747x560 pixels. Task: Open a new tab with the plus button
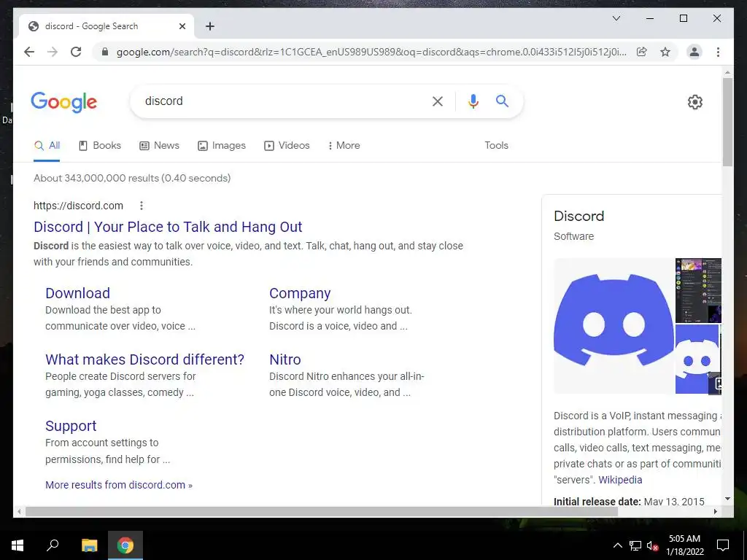(210, 26)
